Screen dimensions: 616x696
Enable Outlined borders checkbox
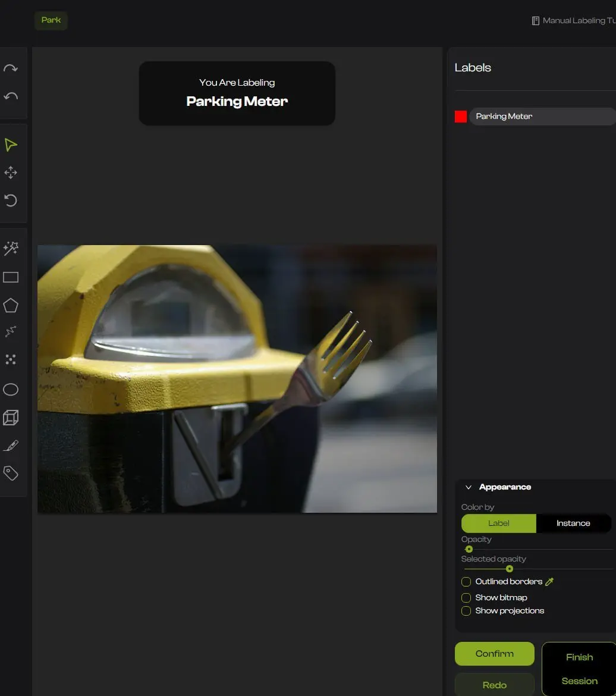point(466,581)
